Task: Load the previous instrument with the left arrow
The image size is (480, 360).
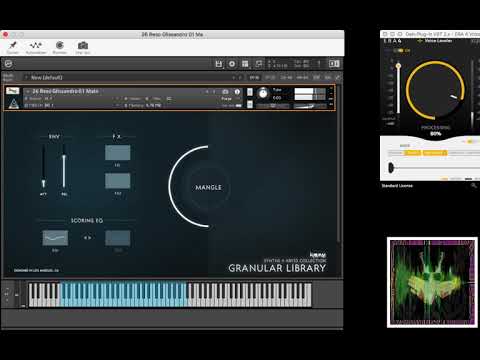Action: click(x=207, y=91)
